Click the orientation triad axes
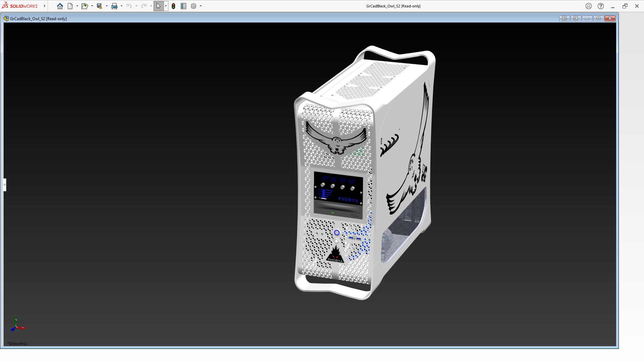 coord(17,325)
